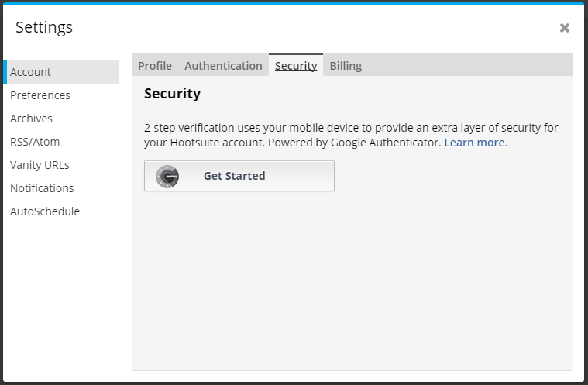The height and width of the screenshot is (385, 588).
Task: Go to the Billing tab
Action: click(x=346, y=66)
